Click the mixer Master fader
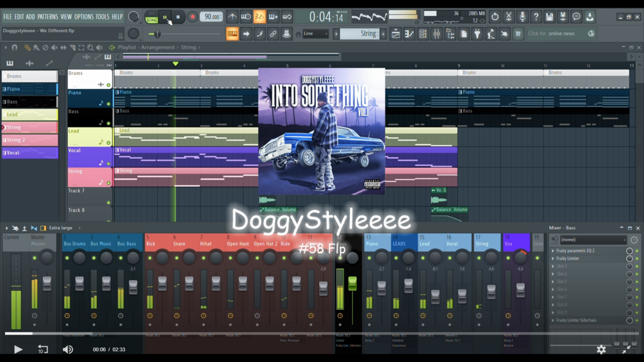Screen dimensions: 644x362 click(x=47, y=284)
